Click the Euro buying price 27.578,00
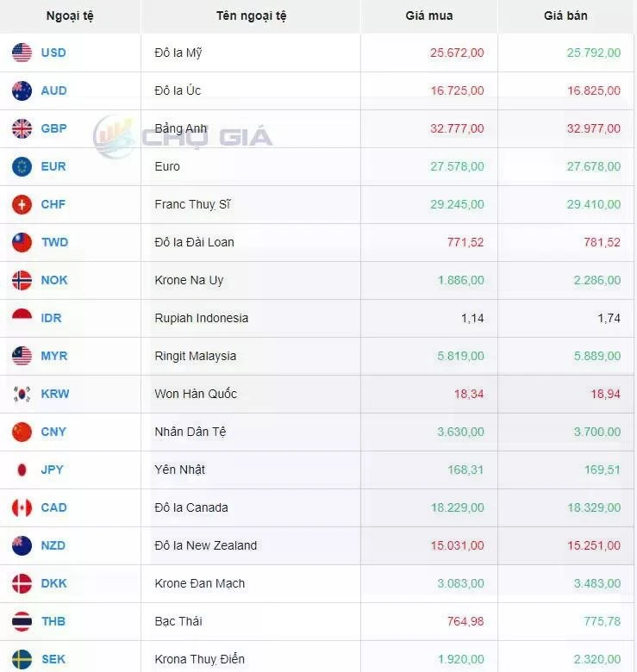Image resolution: width=637 pixels, height=672 pixels. pos(457,166)
